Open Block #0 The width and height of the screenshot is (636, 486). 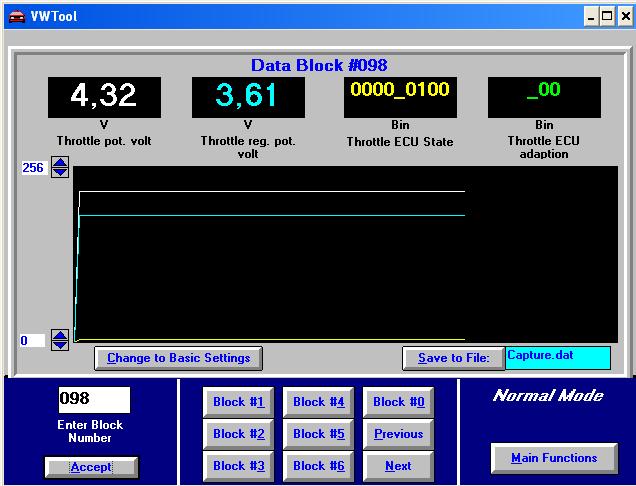[398, 402]
